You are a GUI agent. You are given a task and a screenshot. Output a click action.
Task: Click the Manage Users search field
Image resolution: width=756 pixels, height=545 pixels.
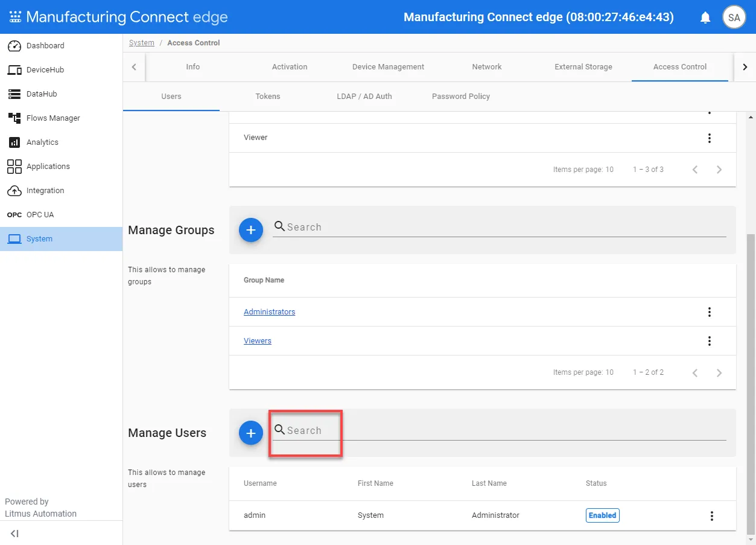pyautogui.click(x=500, y=430)
